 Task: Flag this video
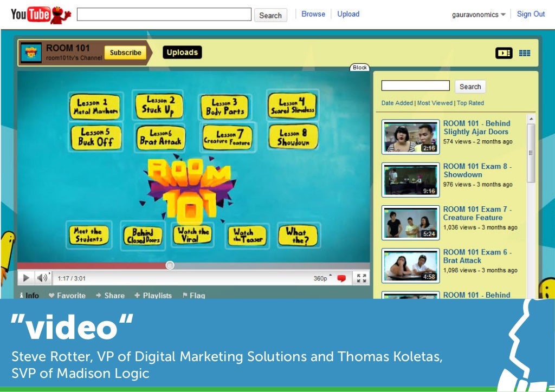tap(193, 295)
